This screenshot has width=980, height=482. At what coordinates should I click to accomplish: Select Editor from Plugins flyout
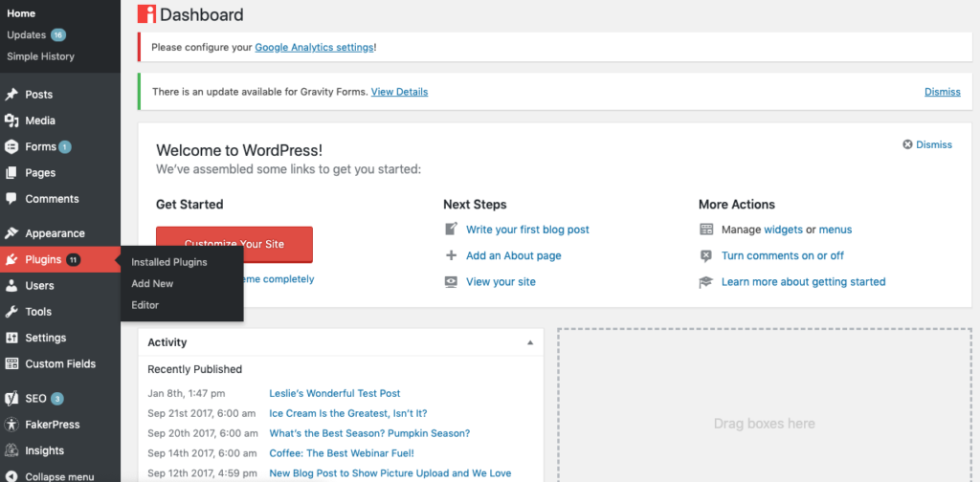point(145,305)
